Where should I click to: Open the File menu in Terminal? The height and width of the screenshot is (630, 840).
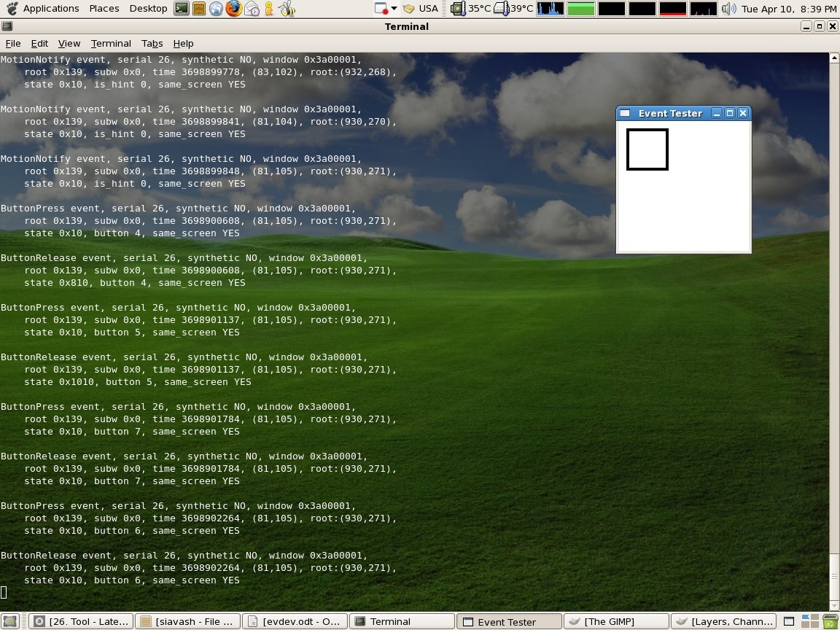(13, 44)
